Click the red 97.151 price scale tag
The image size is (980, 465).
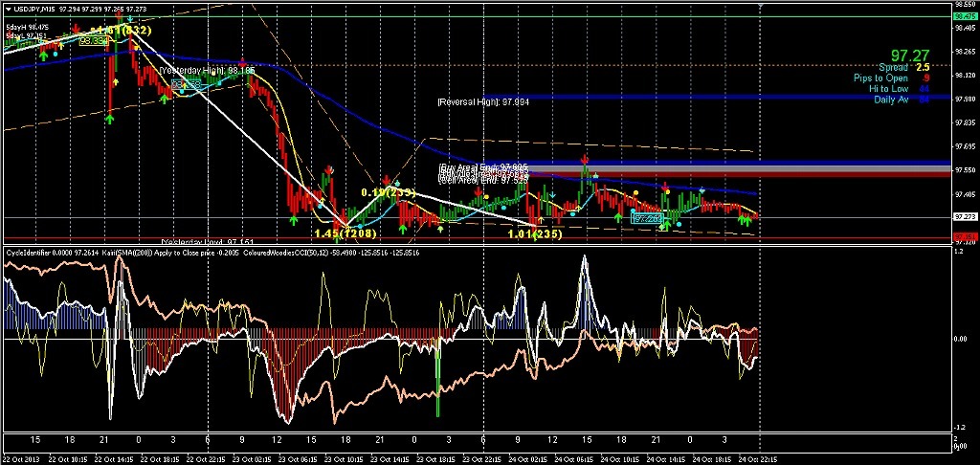966,237
